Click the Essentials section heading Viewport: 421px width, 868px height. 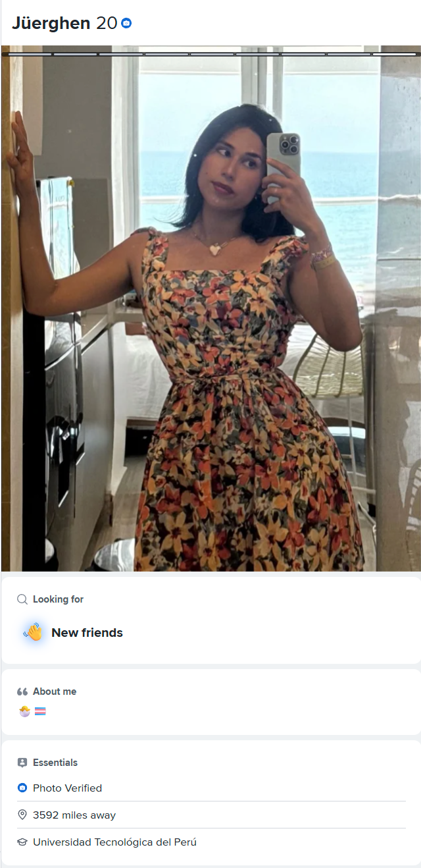pos(55,763)
